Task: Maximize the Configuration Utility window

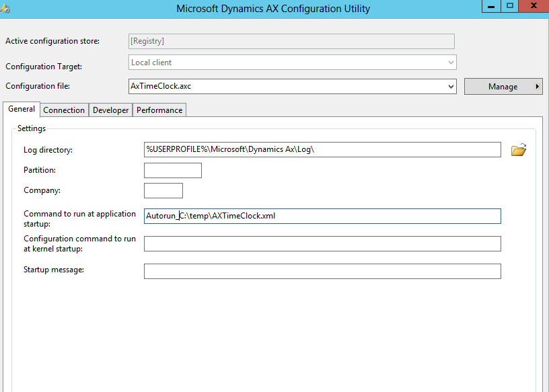Action: [510, 5]
